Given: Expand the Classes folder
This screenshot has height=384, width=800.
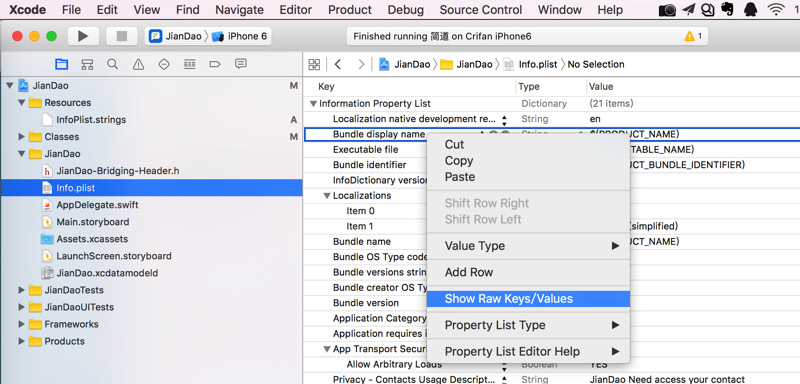Looking at the screenshot, I should pyautogui.click(x=21, y=137).
